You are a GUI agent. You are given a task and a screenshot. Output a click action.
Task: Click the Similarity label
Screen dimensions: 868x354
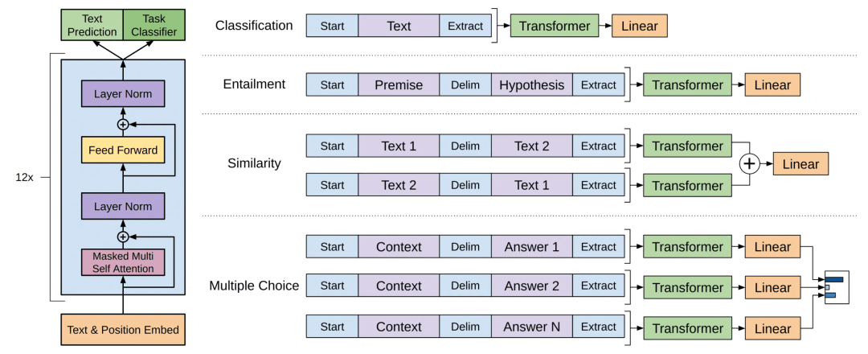254,164
